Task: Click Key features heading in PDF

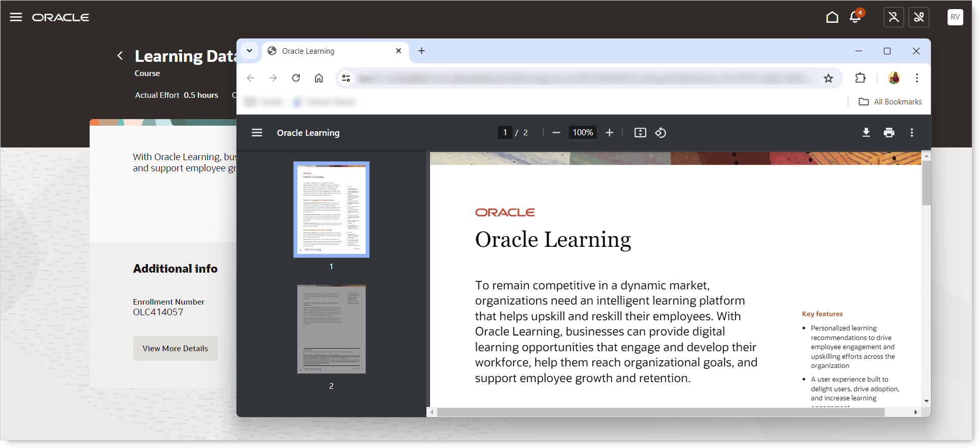Action: [822, 314]
